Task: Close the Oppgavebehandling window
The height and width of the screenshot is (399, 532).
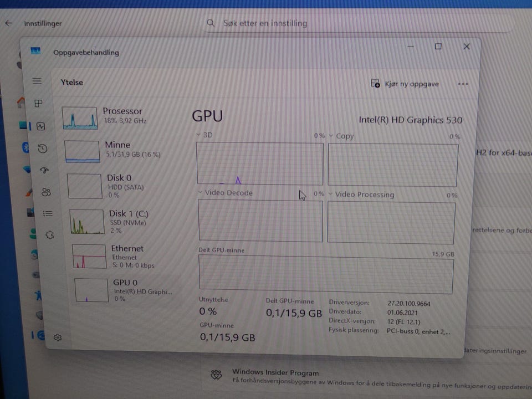Action: point(467,47)
